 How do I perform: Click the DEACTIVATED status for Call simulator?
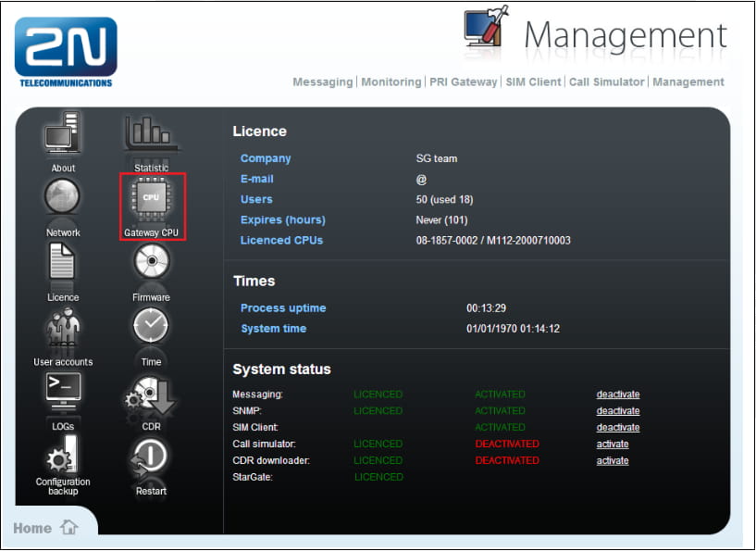click(507, 444)
